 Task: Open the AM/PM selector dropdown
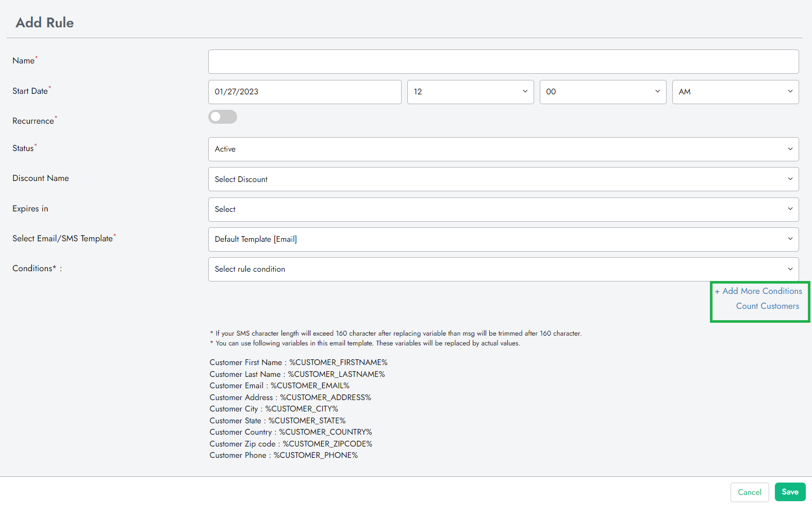735,92
